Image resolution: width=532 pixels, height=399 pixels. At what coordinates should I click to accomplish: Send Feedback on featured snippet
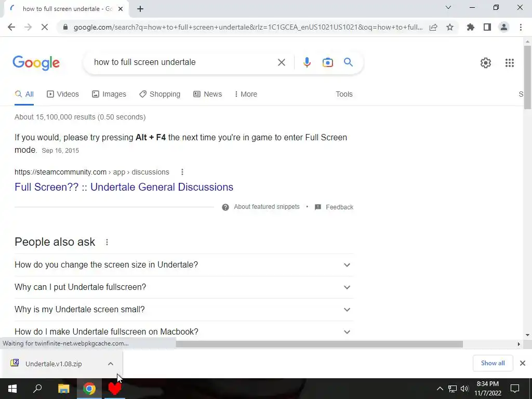tap(334, 207)
